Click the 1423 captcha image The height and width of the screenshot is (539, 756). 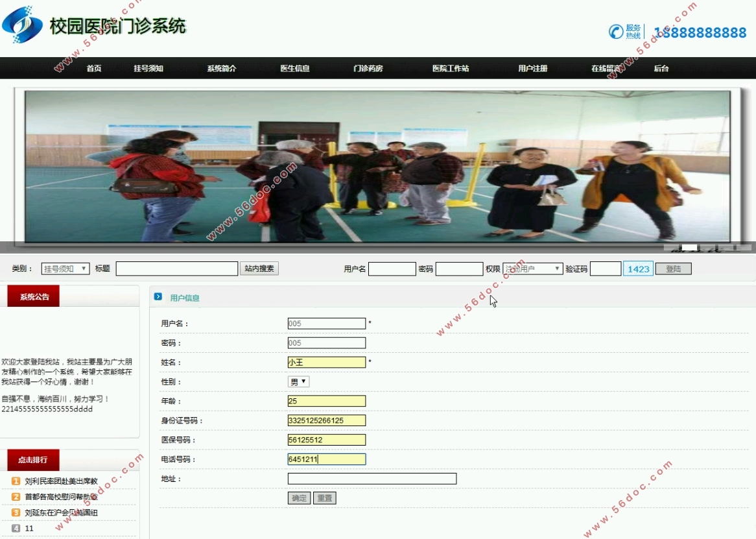638,269
